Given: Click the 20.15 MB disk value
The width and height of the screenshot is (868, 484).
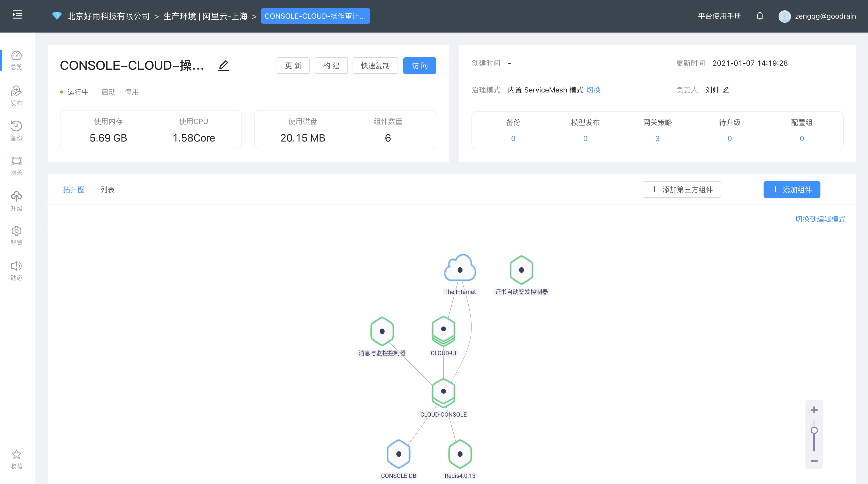Looking at the screenshot, I should pos(303,138).
